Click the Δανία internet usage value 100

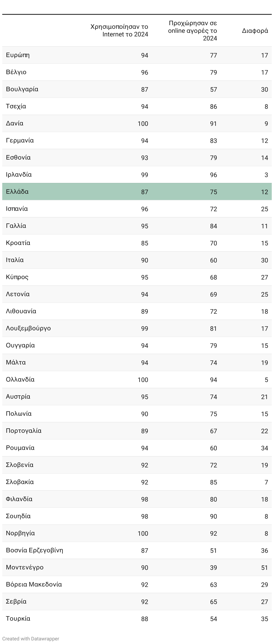pos(143,124)
